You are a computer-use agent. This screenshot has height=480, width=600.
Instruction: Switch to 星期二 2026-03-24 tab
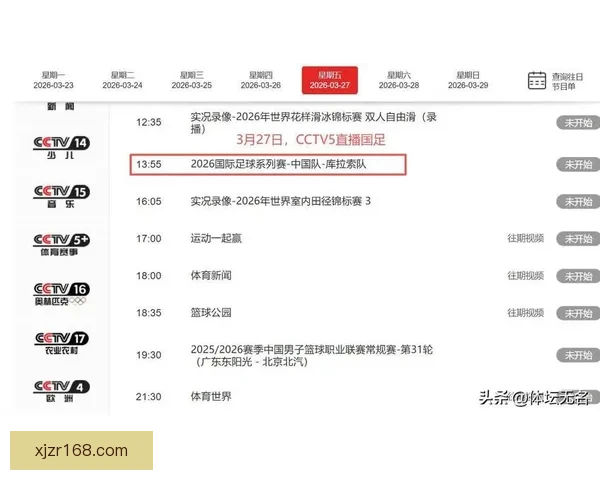coord(122,80)
